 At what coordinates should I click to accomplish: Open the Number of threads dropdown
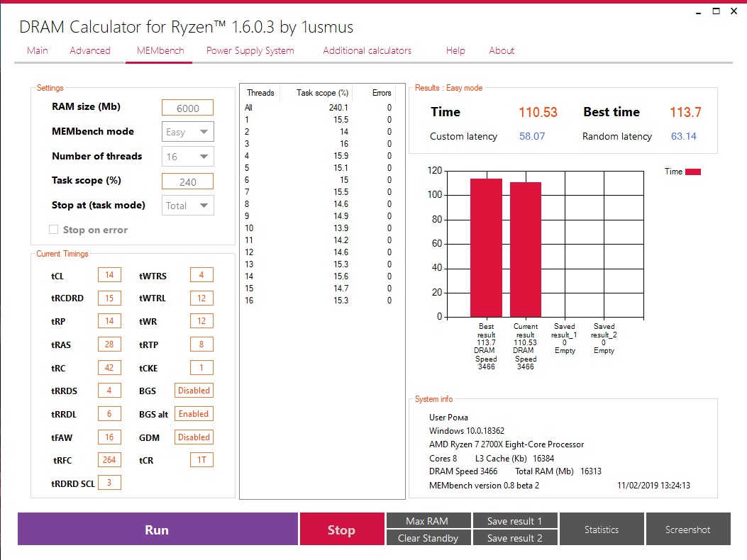[188, 157]
